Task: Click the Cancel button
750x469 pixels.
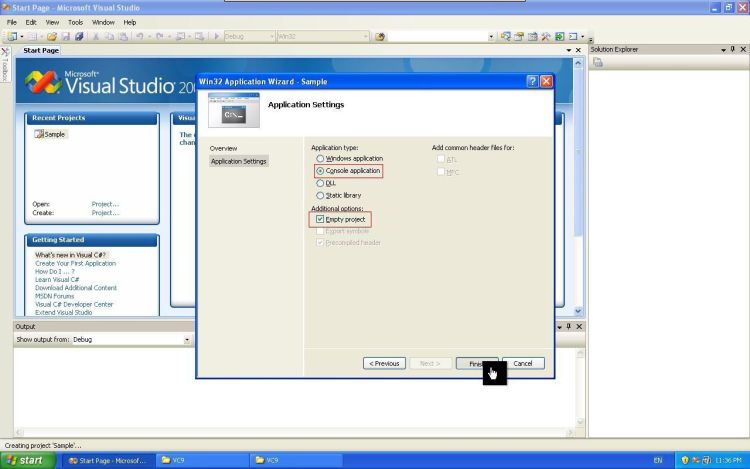Action: [523, 363]
